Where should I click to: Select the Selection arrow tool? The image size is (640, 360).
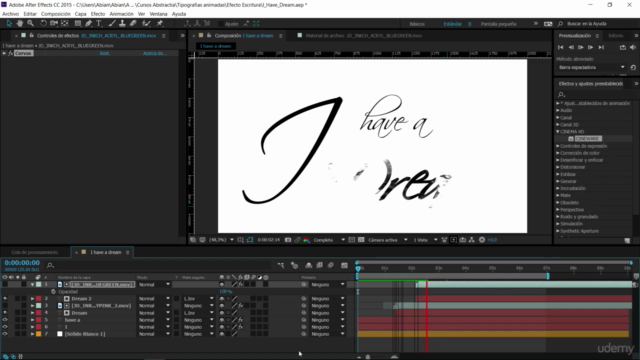9,24
